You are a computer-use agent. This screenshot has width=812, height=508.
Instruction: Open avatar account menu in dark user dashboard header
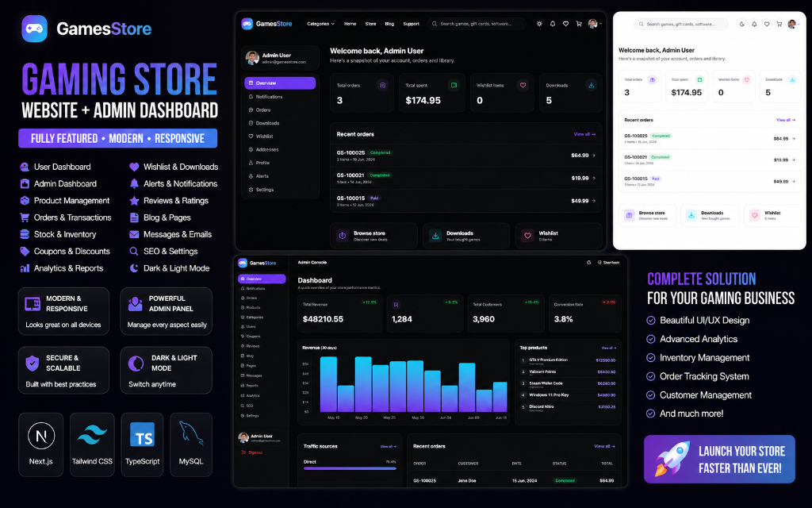pos(593,24)
